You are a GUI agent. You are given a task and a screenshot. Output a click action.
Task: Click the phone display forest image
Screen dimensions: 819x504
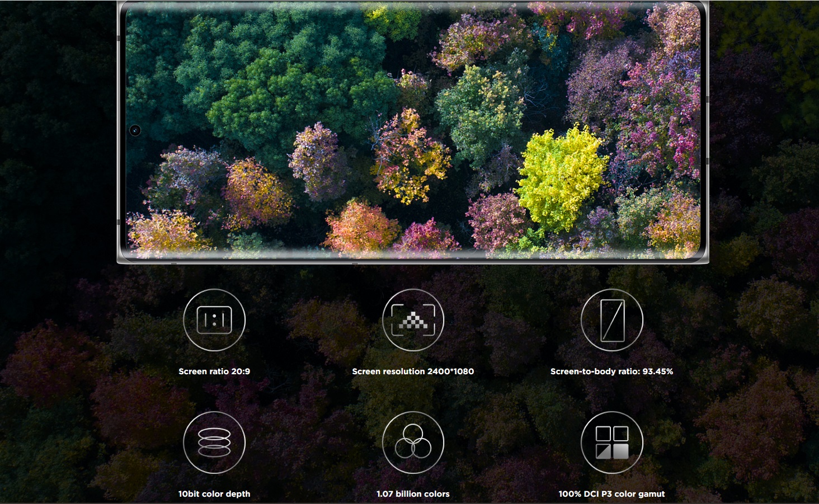pyautogui.click(x=413, y=130)
